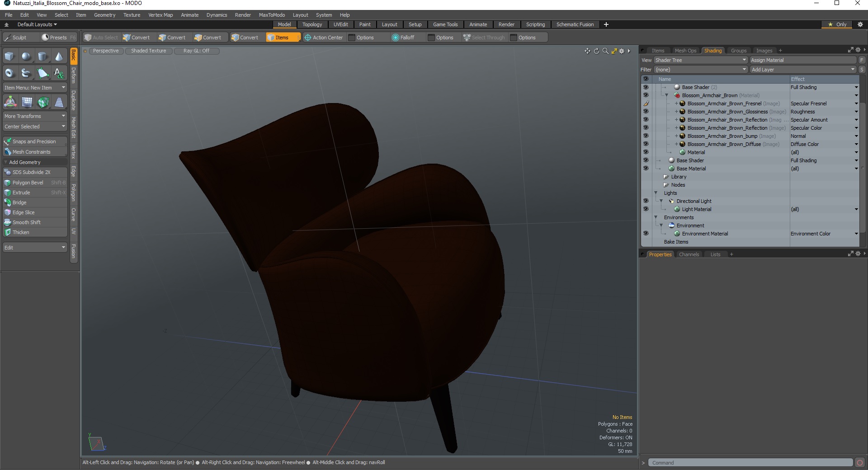Switch to the Channels tab

pyautogui.click(x=689, y=254)
